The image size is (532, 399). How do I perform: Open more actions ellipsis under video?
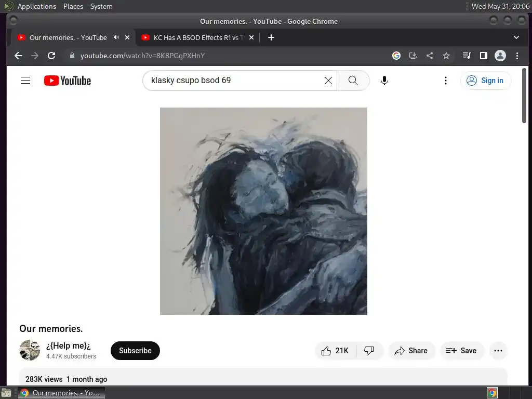pos(498,351)
